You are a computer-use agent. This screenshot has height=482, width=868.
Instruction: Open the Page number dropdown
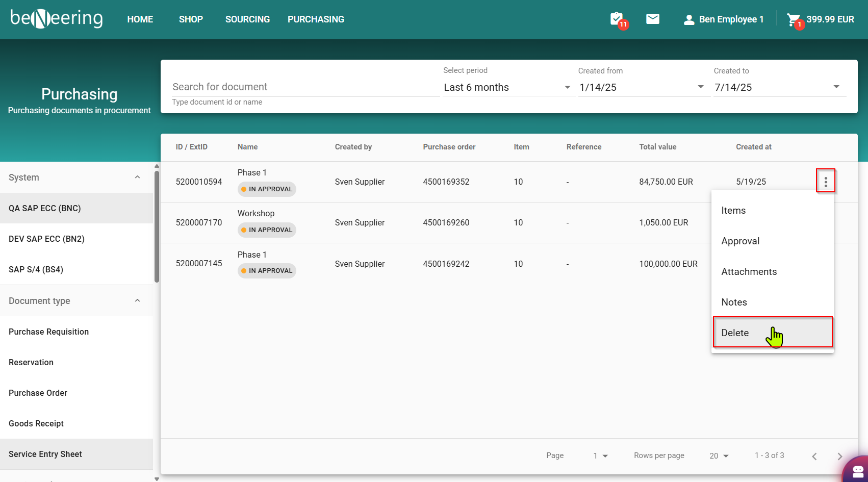(x=600, y=455)
